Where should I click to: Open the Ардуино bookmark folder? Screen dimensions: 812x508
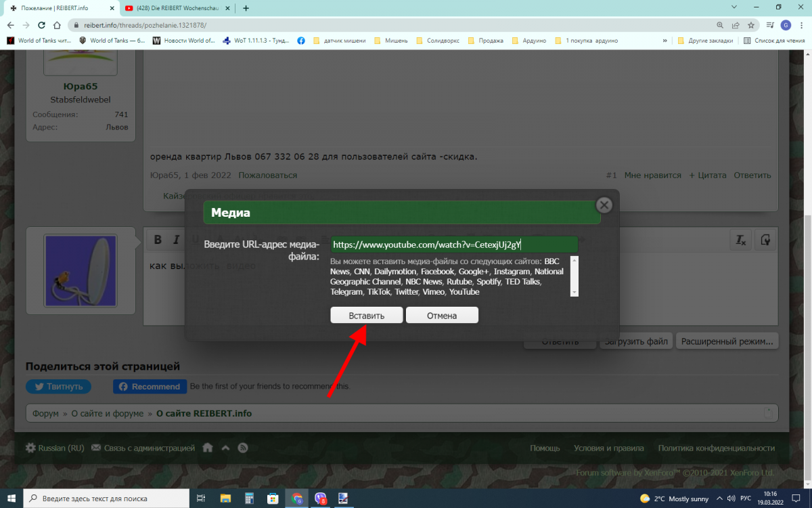[x=528, y=41]
